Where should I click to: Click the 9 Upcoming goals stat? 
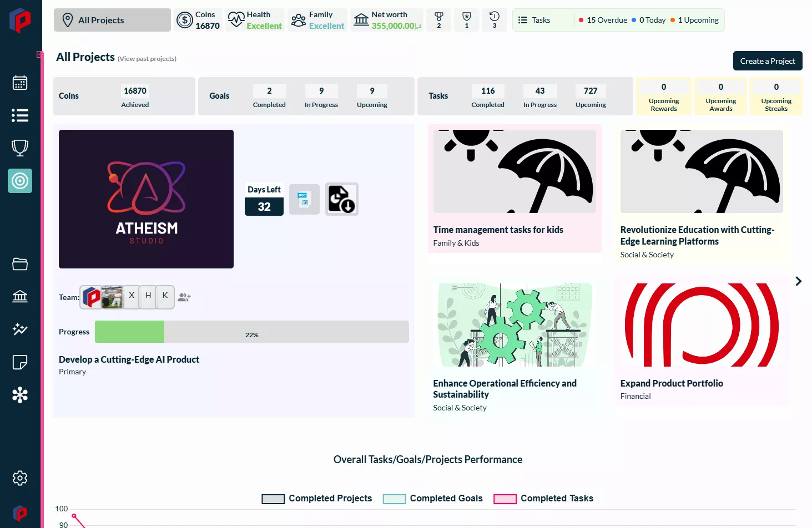[372, 97]
